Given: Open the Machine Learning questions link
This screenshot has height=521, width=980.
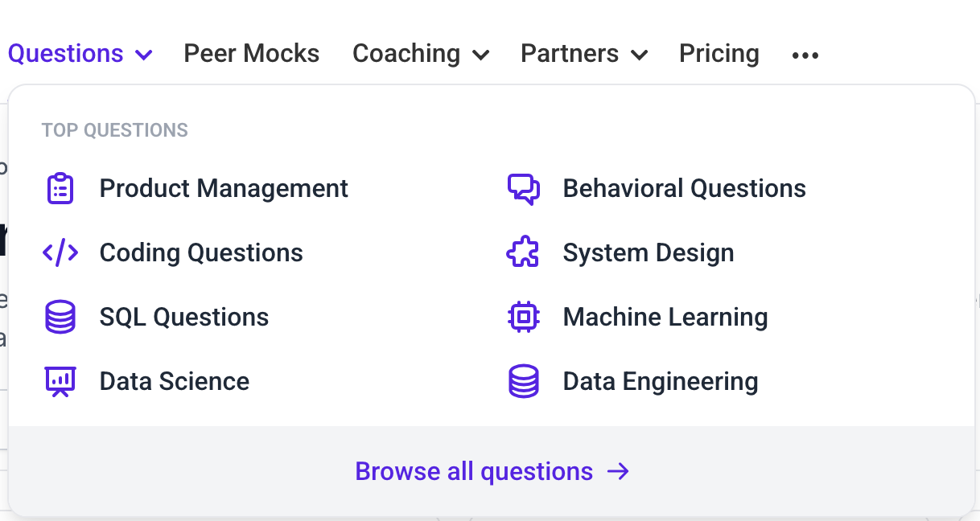Looking at the screenshot, I should (665, 317).
